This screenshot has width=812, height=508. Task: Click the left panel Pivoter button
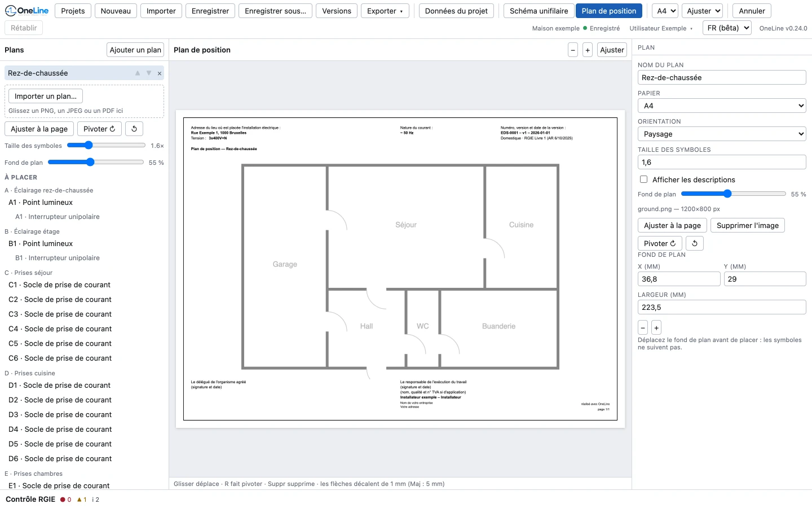[x=99, y=129]
